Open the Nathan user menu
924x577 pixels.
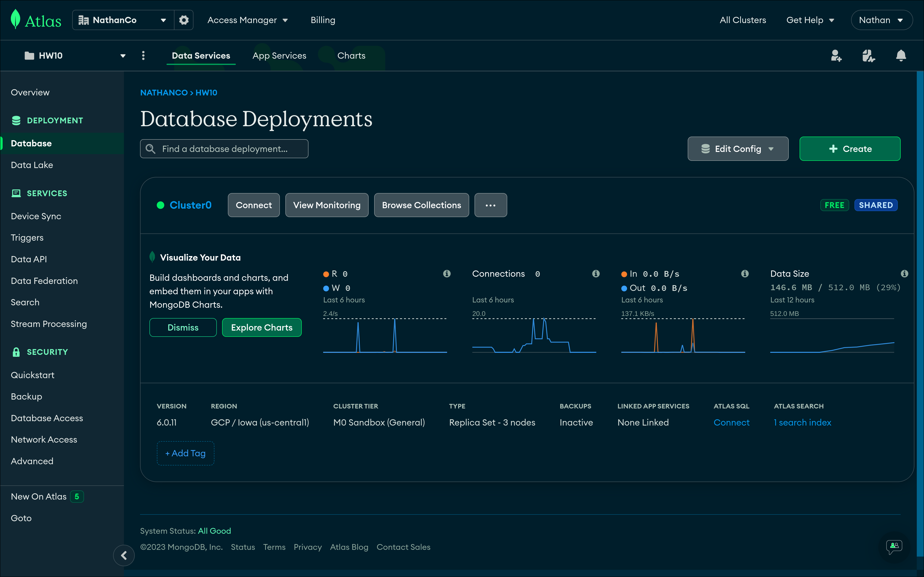pos(881,20)
